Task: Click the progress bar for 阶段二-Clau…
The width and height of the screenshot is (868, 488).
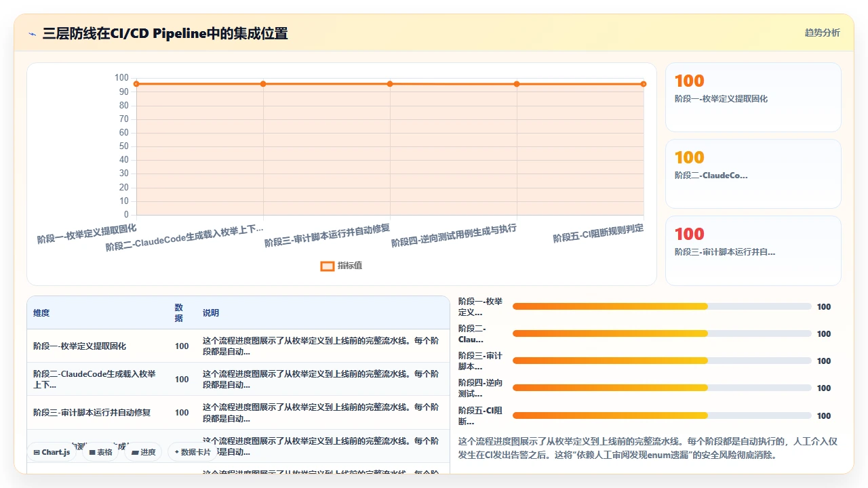Action: [x=662, y=333]
